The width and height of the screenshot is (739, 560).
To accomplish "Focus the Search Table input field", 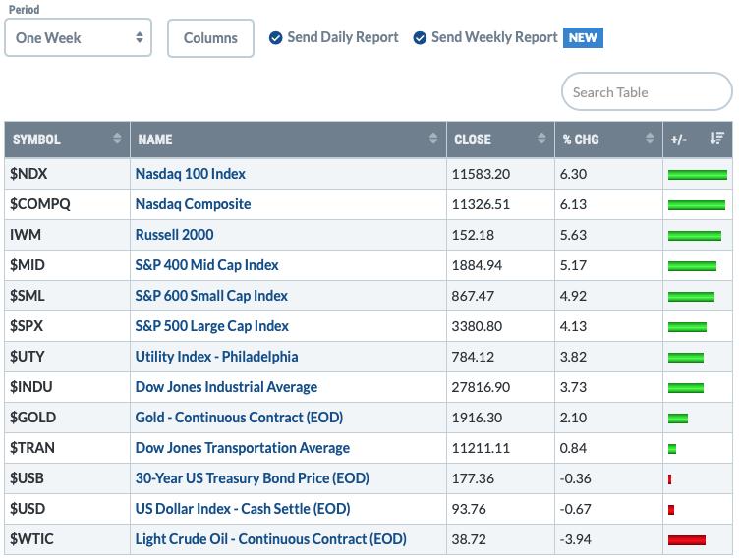I will (647, 91).
